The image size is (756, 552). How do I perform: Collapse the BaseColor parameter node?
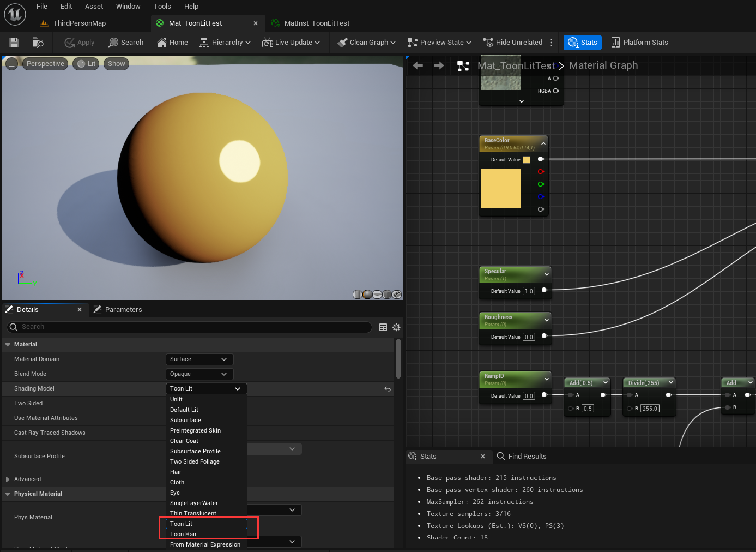[543, 143]
